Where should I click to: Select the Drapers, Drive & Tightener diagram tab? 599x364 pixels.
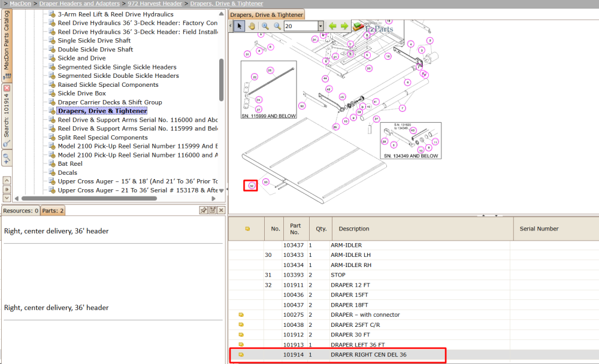point(267,14)
